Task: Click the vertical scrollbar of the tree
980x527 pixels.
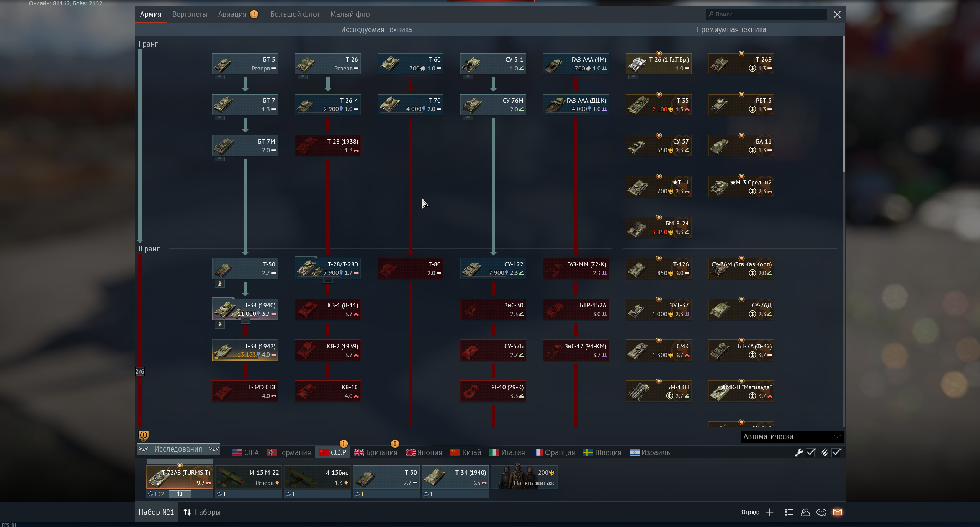Action: pos(844,104)
